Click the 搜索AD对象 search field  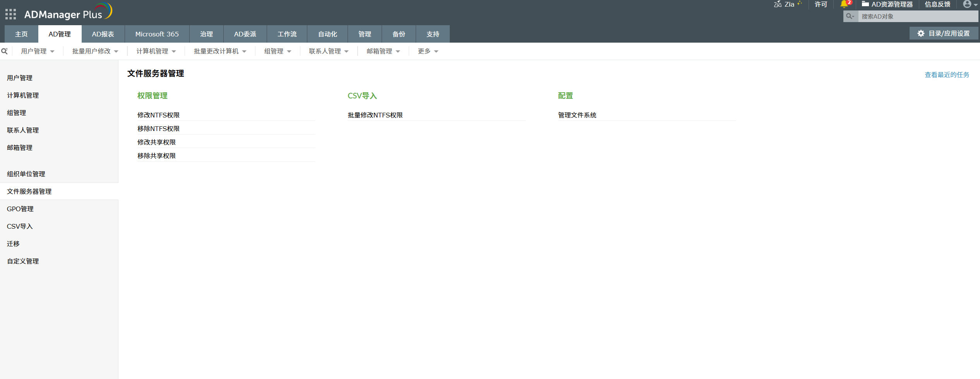point(917,16)
